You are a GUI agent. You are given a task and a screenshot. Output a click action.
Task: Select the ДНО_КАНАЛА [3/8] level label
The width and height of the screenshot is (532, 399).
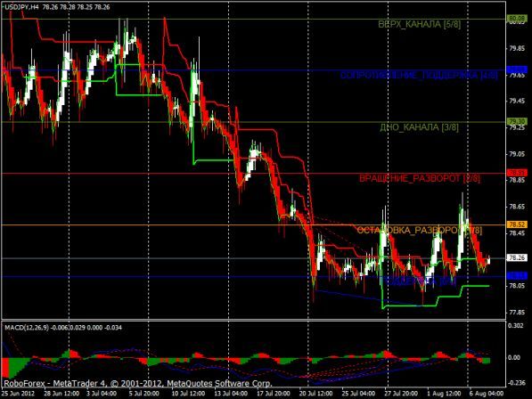[x=419, y=127]
